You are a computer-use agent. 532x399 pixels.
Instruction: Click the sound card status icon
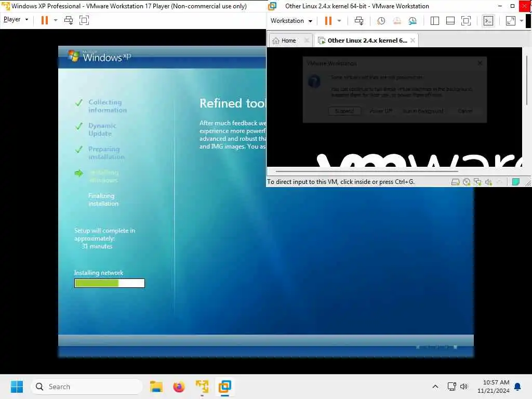488,182
